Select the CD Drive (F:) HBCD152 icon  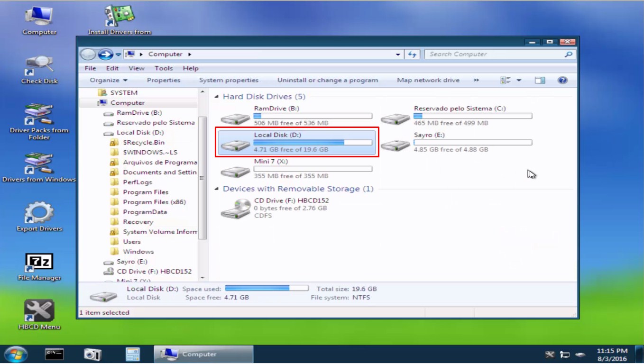tap(236, 209)
